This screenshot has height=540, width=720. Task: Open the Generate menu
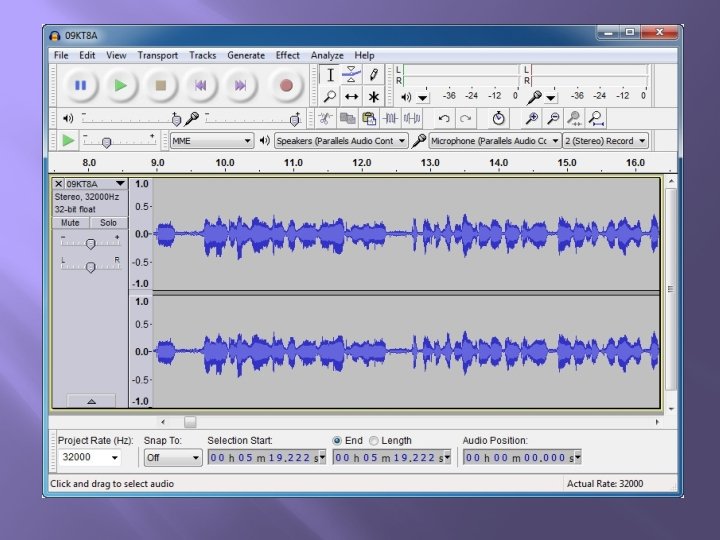tap(245, 55)
